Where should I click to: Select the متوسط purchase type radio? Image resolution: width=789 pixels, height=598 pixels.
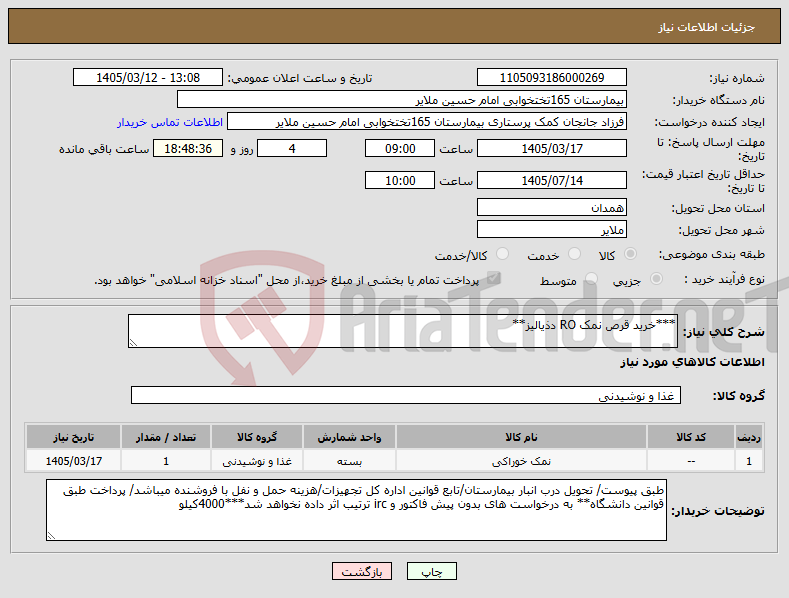point(591,279)
